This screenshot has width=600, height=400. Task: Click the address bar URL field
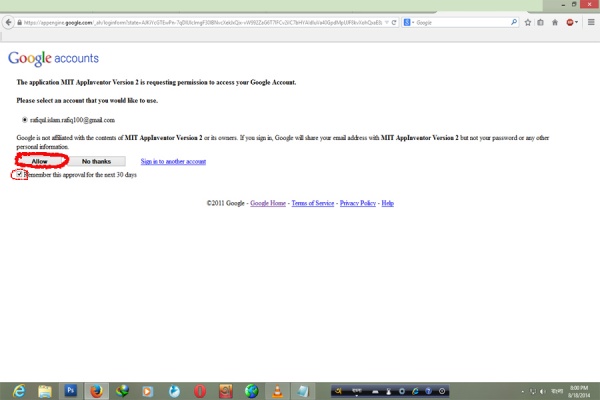click(203, 23)
